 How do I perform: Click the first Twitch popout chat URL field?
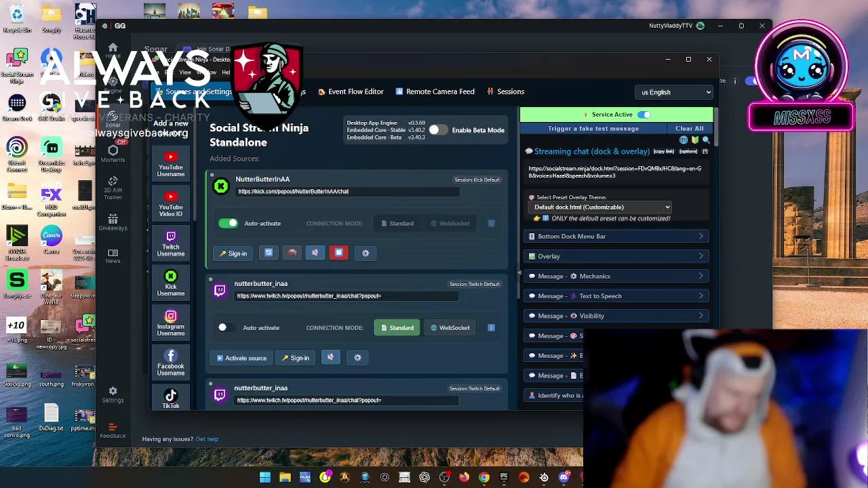[347, 296]
